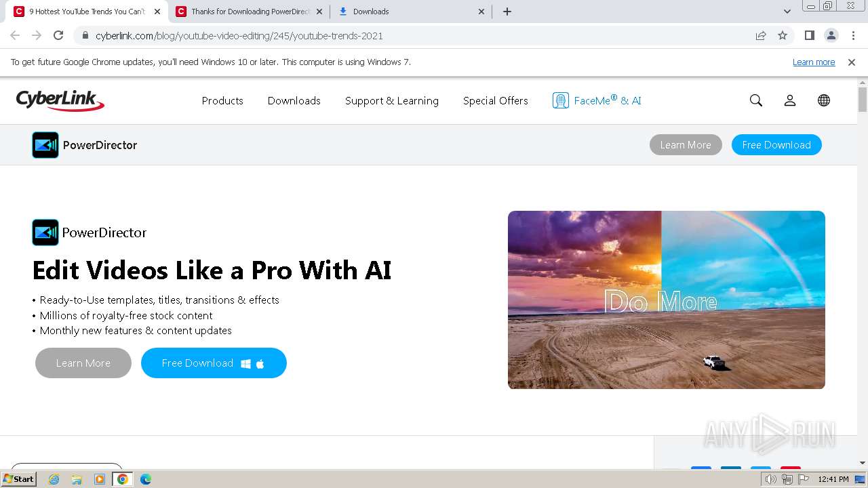Open the CyberLink account icon
The image size is (868, 488).
click(x=790, y=100)
